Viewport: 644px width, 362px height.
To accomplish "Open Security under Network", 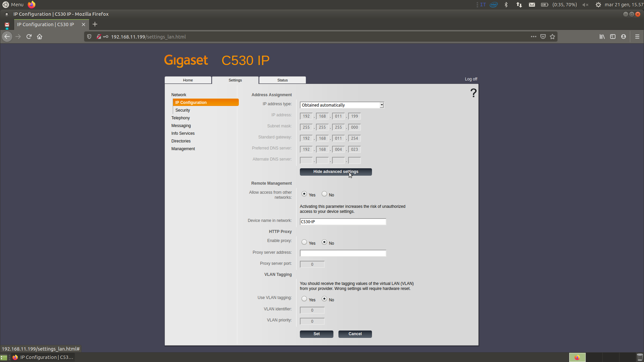I will [182, 110].
